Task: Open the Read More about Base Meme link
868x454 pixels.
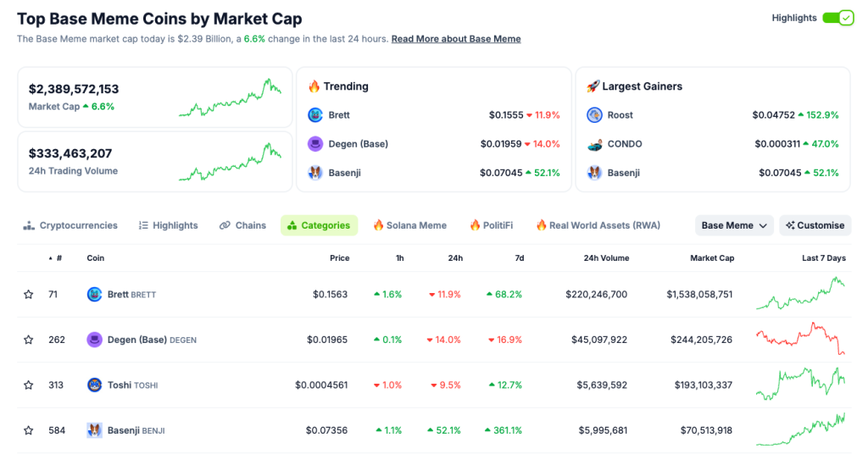Action: click(x=456, y=39)
